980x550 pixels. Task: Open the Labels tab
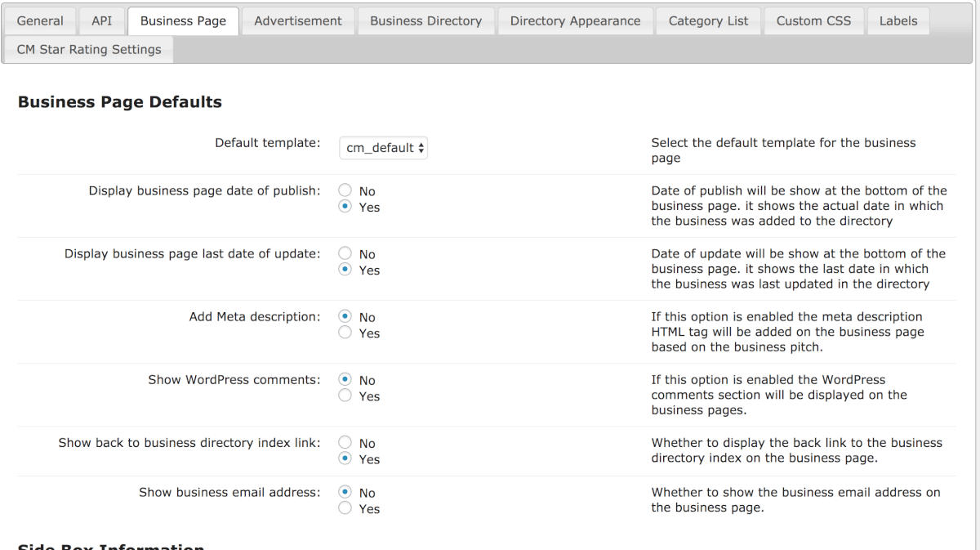tap(898, 21)
